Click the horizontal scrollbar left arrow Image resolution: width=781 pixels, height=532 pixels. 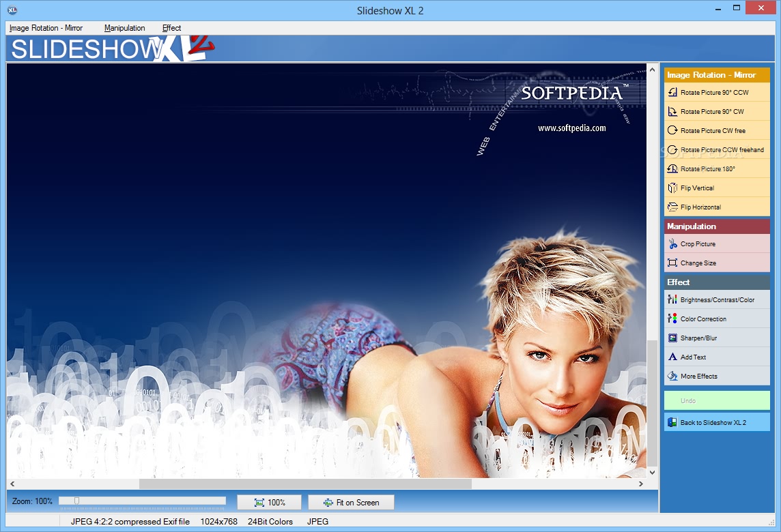click(12, 484)
